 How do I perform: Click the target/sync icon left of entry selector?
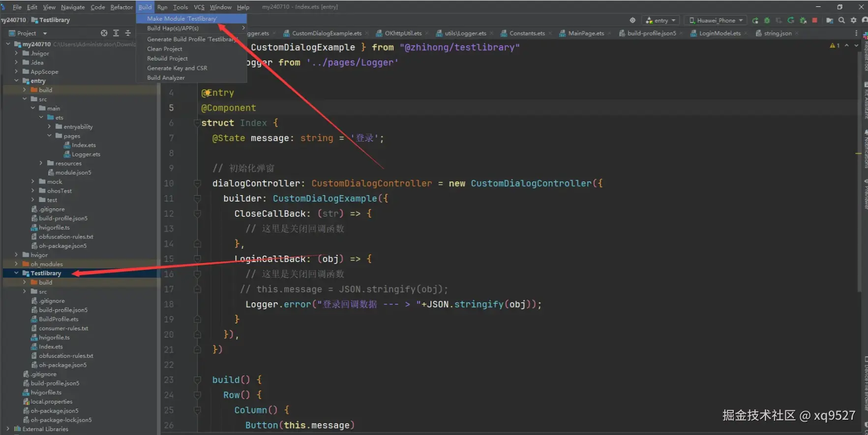point(632,20)
